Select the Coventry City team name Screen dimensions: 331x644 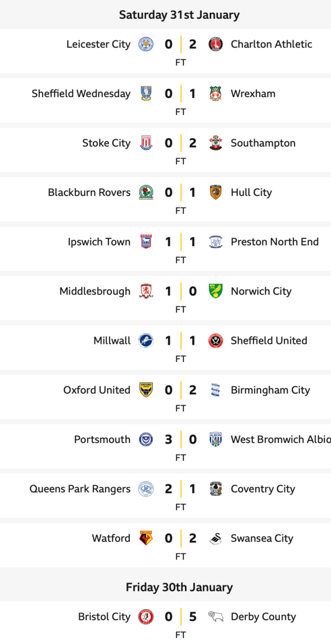pos(263,489)
